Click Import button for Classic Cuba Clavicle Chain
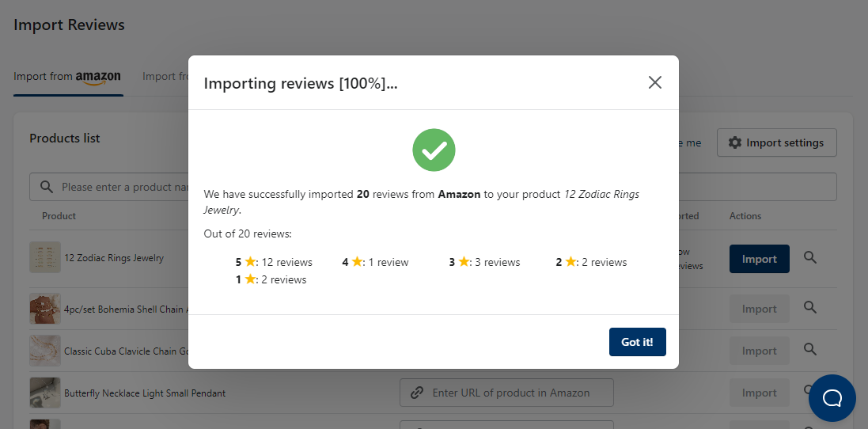 pos(760,351)
